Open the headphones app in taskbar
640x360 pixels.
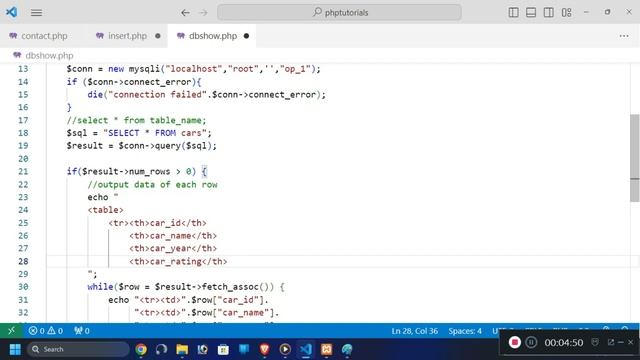click(x=162, y=349)
